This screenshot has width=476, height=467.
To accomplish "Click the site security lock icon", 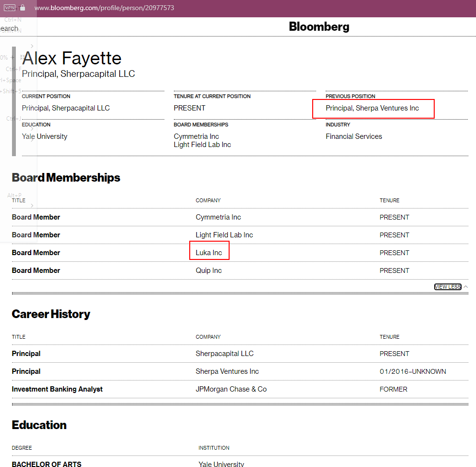I will (x=23, y=8).
